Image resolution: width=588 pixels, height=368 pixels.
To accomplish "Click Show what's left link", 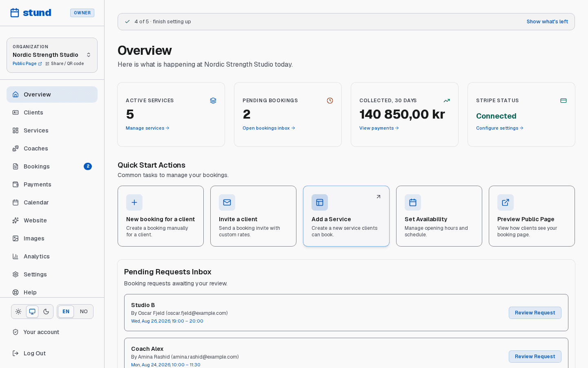I will (547, 22).
